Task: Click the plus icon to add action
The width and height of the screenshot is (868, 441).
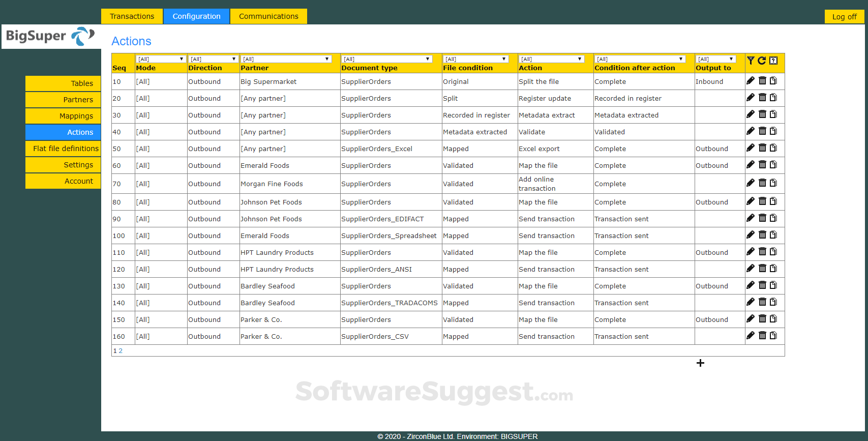Action: pos(700,363)
